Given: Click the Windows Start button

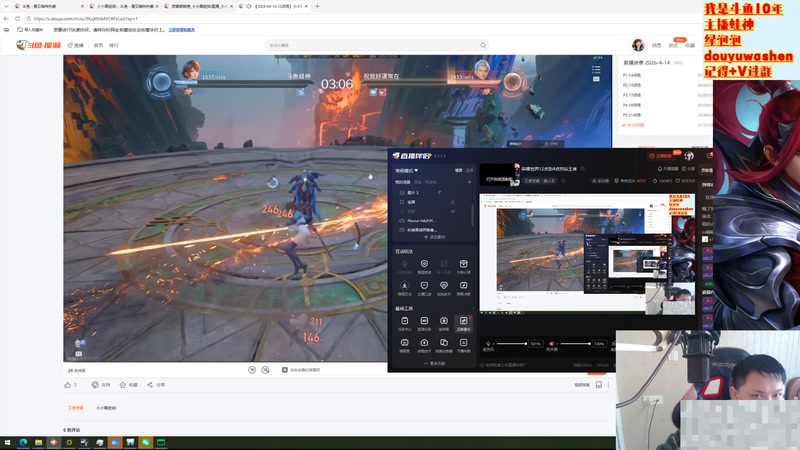Looking at the screenshot, I should [x=7, y=442].
